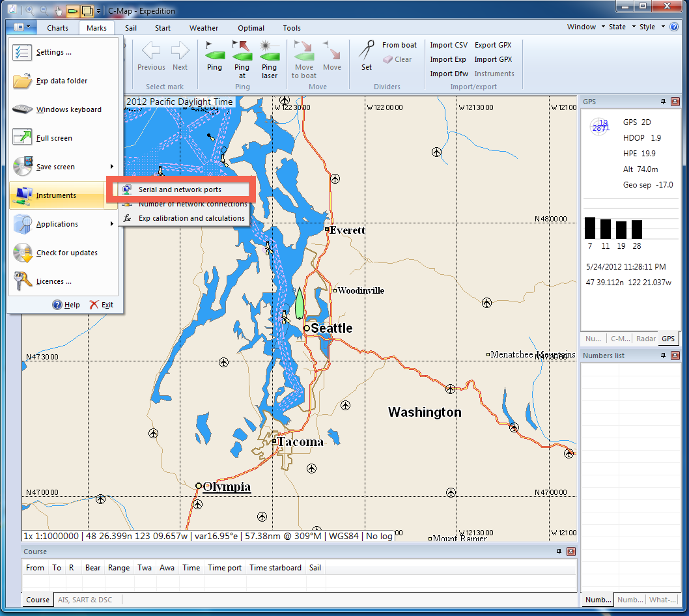
Task: Expand the State dropdown
Action: pos(622,27)
